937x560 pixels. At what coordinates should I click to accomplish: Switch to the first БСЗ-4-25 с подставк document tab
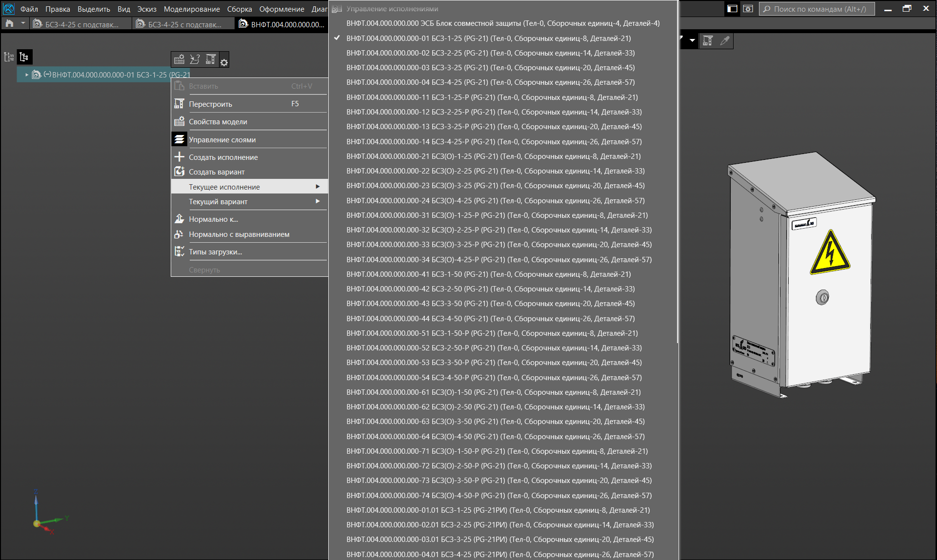tap(80, 24)
